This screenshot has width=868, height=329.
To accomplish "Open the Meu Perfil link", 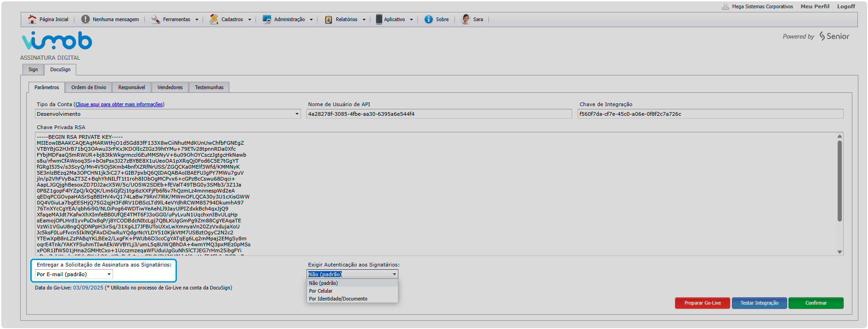I will pos(815,6).
